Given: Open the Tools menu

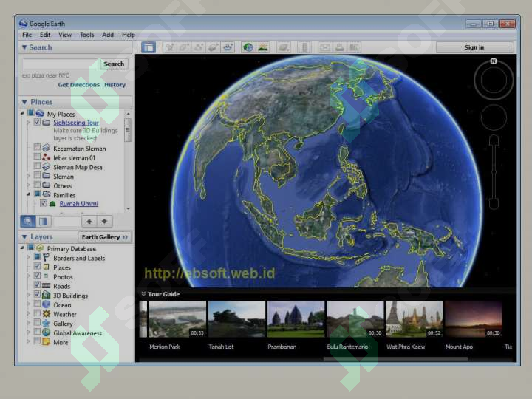Looking at the screenshot, I should coord(87,35).
